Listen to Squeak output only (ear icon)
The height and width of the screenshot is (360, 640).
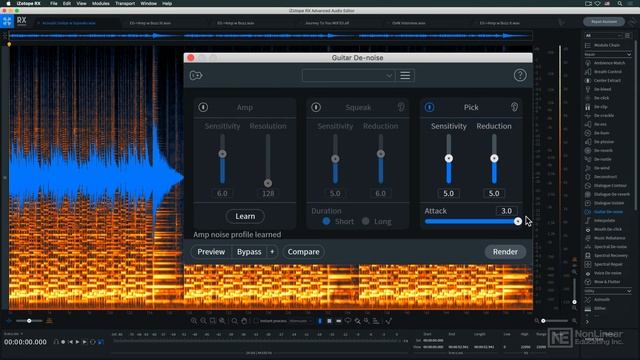(x=401, y=107)
